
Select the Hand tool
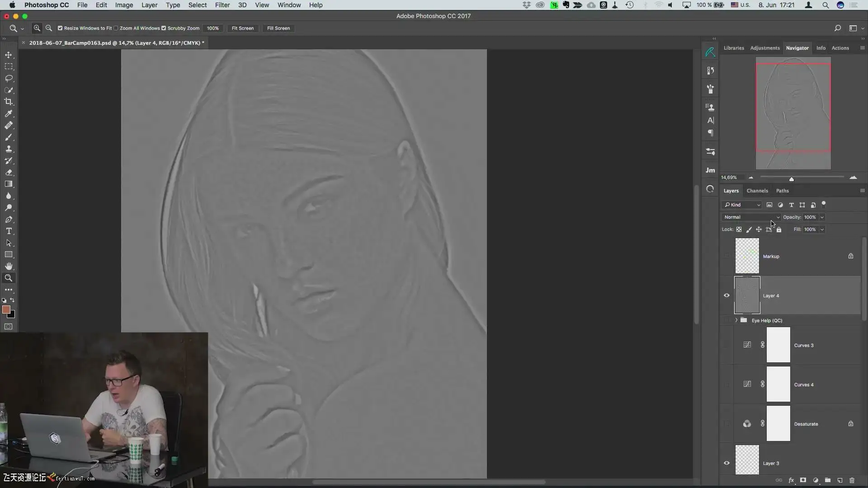click(x=9, y=266)
